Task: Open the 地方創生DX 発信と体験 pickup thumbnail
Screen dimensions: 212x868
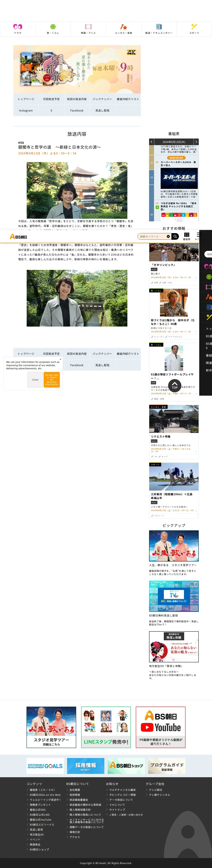Action: click(174, 647)
